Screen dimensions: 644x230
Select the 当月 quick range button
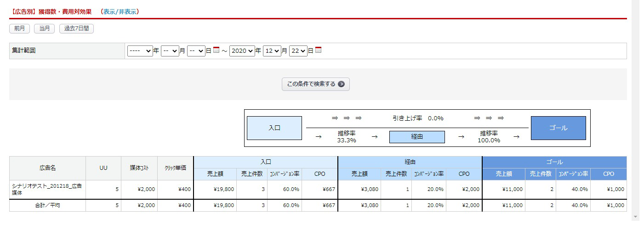[x=44, y=28]
